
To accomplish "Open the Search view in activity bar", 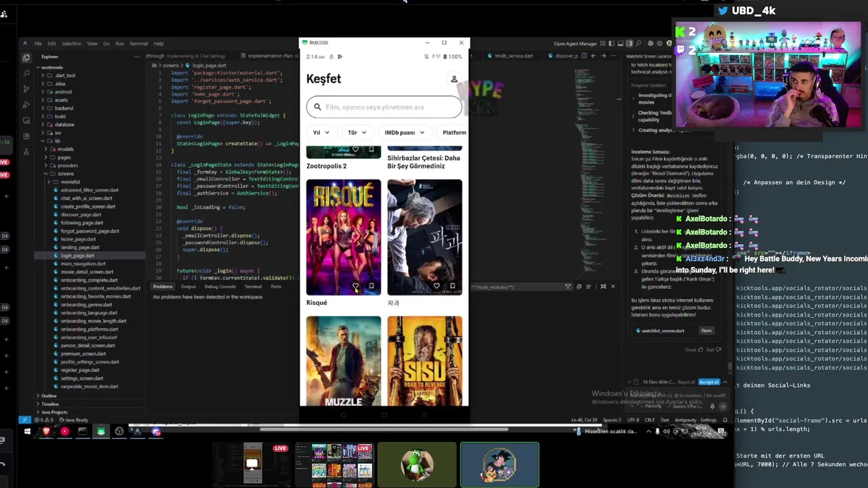I will [26, 73].
